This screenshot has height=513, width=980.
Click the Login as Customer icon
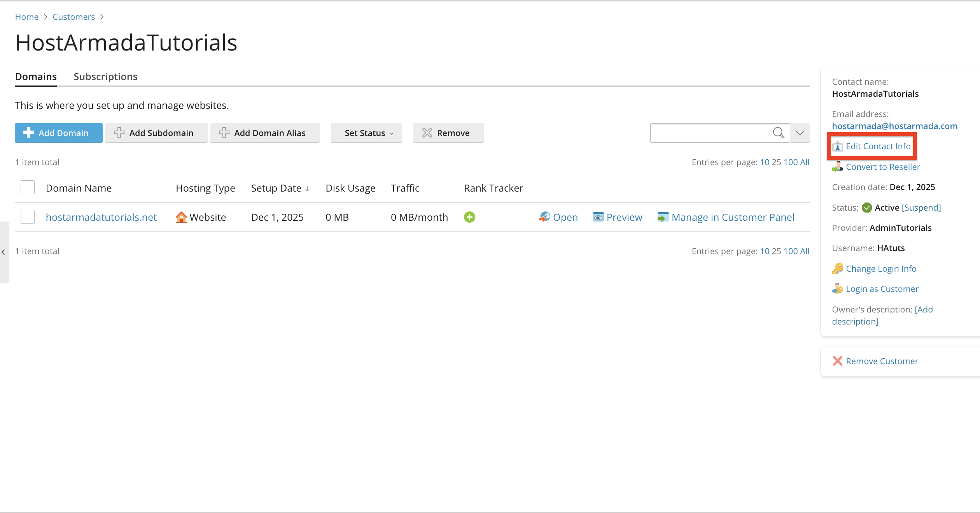tap(838, 289)
